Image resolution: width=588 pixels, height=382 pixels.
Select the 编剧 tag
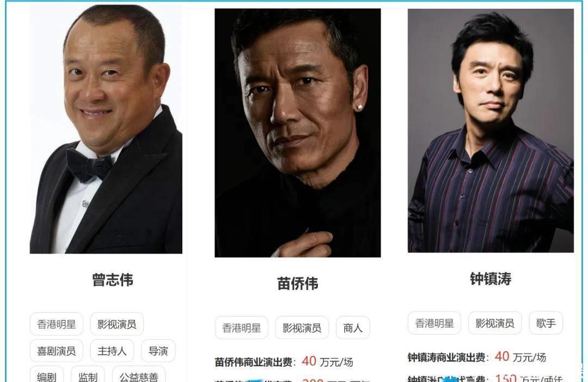(46, 375)
